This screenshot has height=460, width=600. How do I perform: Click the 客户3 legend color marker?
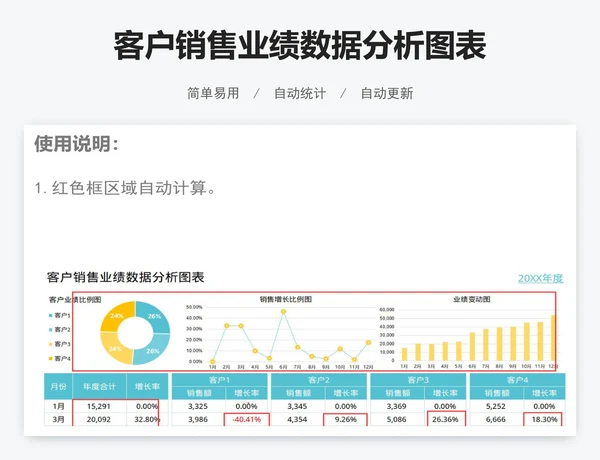[x=51, y=344]
